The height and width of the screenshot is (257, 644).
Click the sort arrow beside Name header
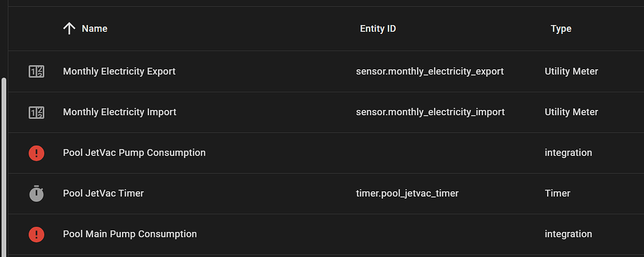(x=69, y=28)
